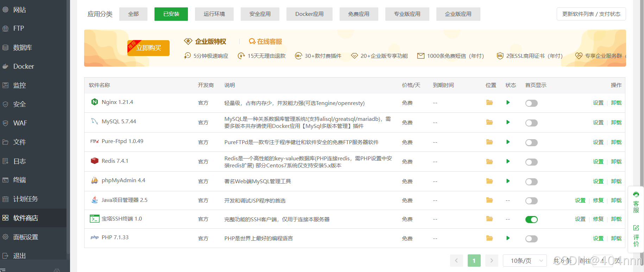Select the 免费应用 category tab
Viewport: 644px width, 272px height.
coord(359,14)
